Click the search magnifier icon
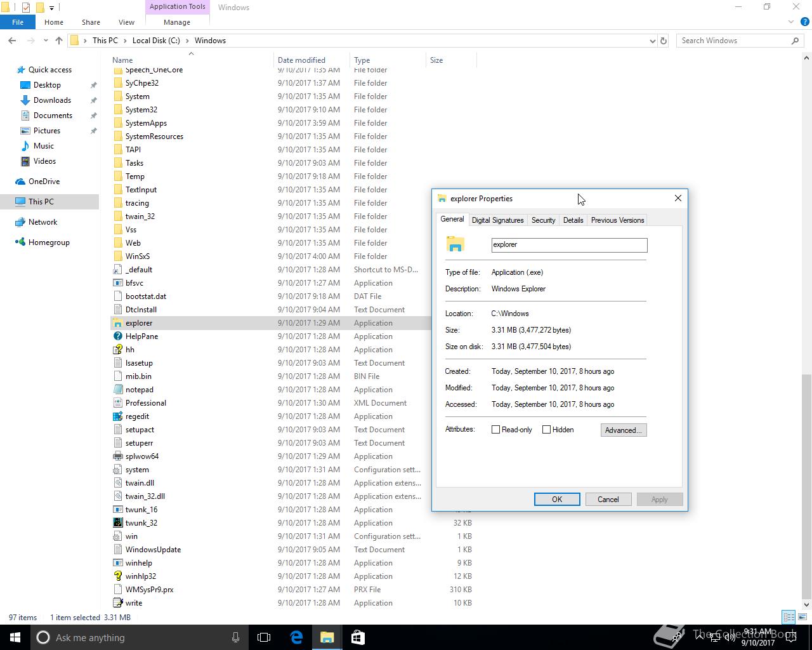The image size is (812, 650). [795, 41]
